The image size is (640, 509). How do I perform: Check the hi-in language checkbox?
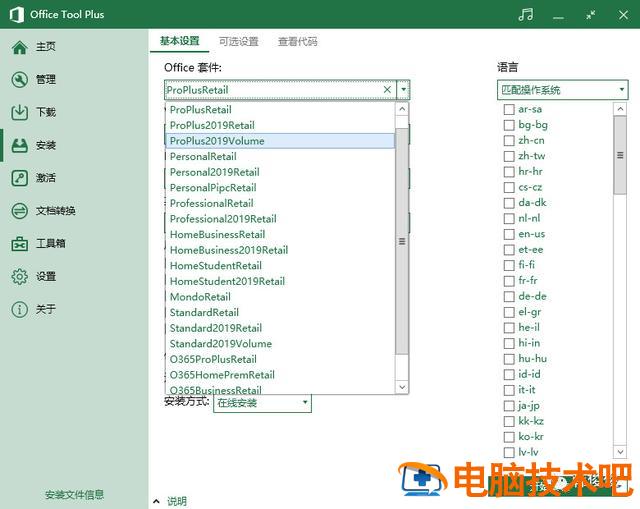(509, 343)
